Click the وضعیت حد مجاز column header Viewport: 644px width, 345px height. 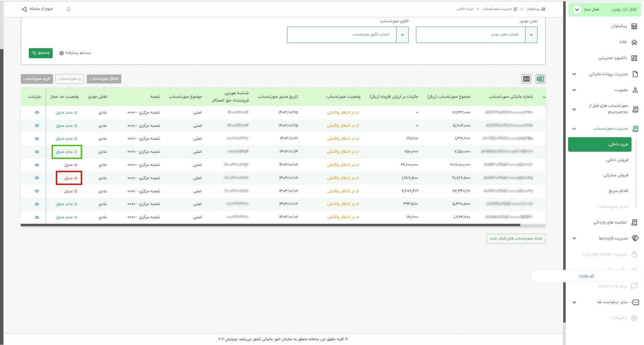pos(64,97)
